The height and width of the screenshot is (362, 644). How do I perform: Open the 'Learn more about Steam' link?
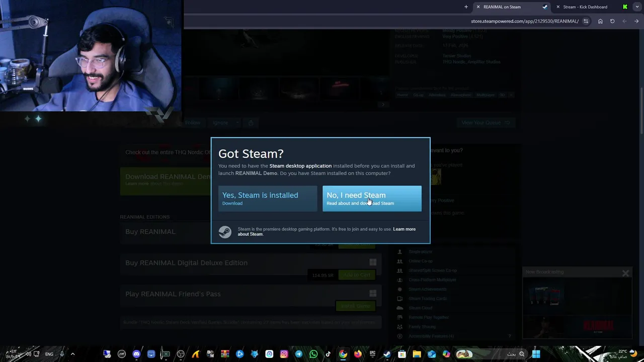(327, 231)
